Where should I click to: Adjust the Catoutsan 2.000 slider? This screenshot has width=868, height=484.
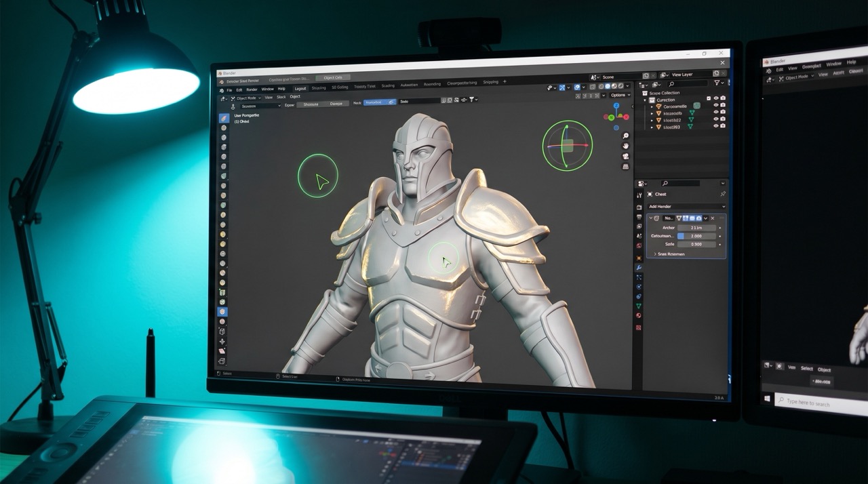696,236
